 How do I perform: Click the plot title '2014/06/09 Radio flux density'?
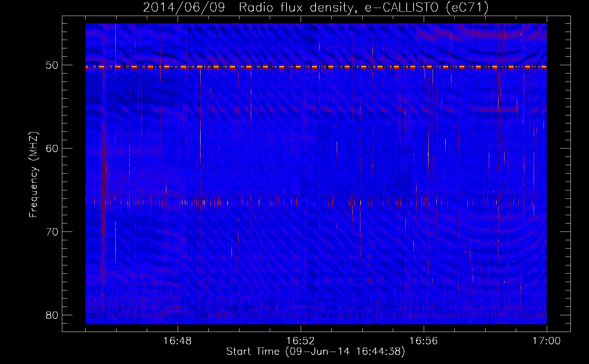(x=316, y=7)
